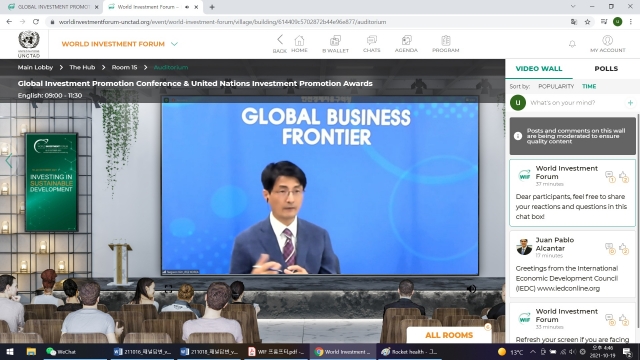Image resolution: width=640 pixels, height=360 pixels.
Task: Open the Program icon
Action: (x=446, y=40)
